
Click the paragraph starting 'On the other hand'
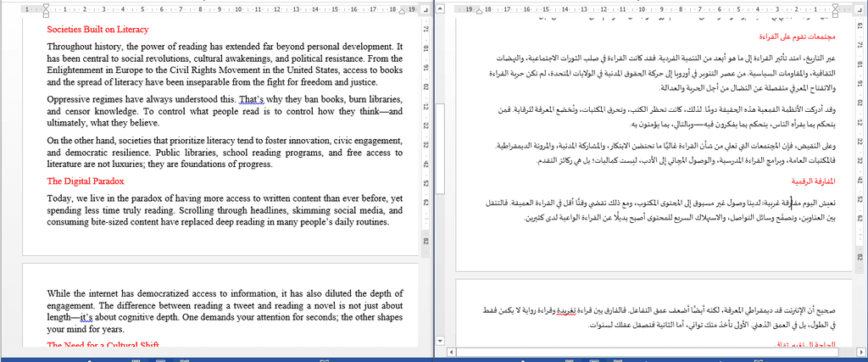(x=225, y=153)
